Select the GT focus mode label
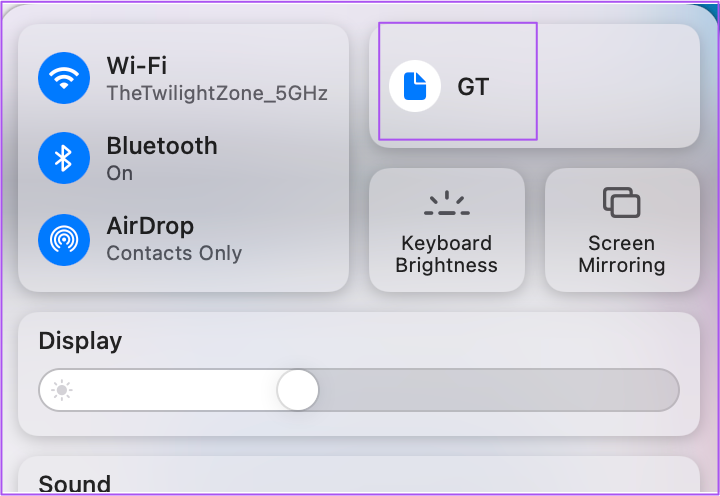 coord(473,87)
